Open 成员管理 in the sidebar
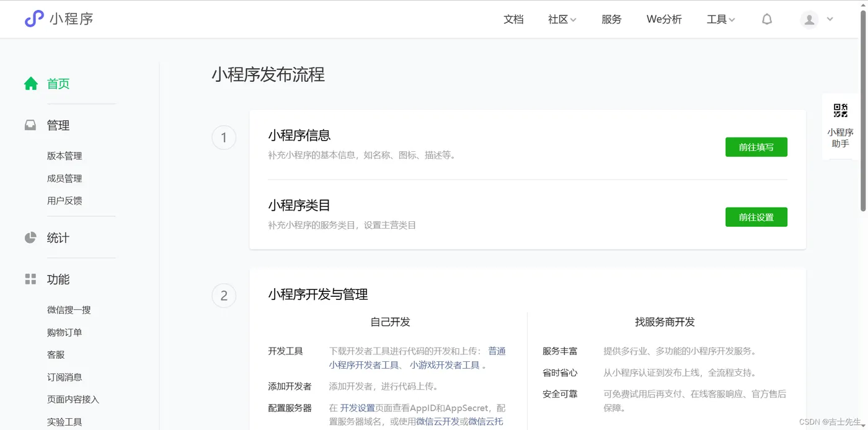868x430 pixels. point(64,178)
